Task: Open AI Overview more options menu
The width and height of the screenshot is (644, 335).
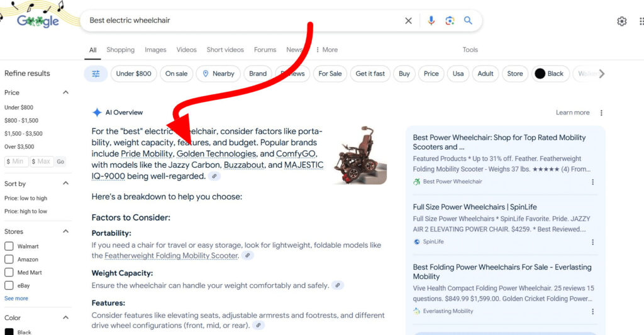Action: click(601, 113)
